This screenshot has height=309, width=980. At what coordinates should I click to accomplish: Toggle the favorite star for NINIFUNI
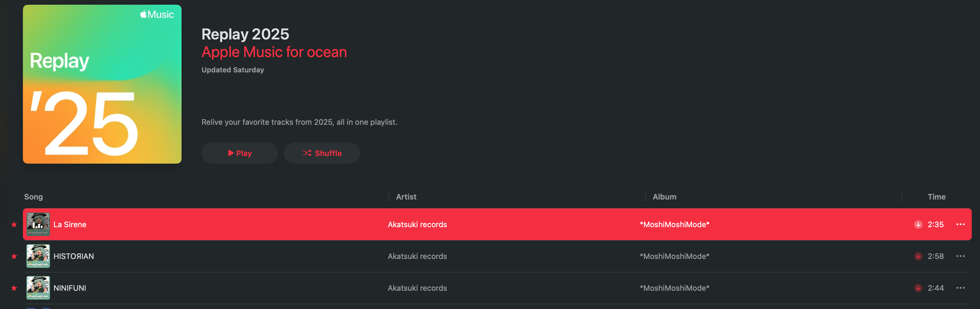coord(14,288)
